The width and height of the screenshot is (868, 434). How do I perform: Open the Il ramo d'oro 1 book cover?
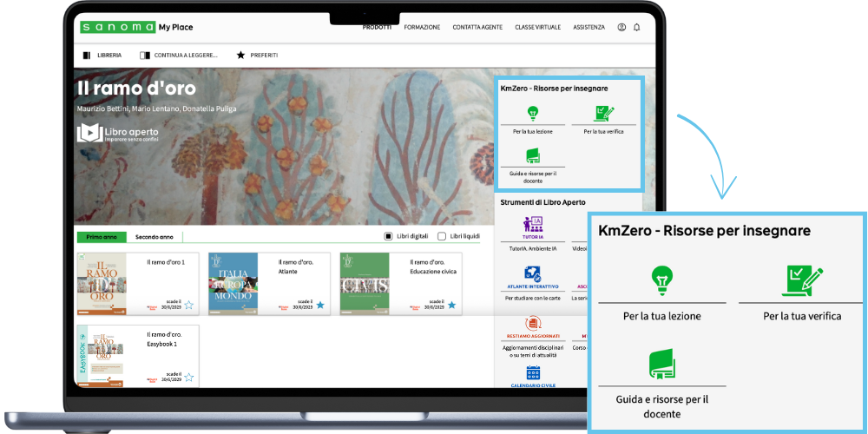point(102,284)
